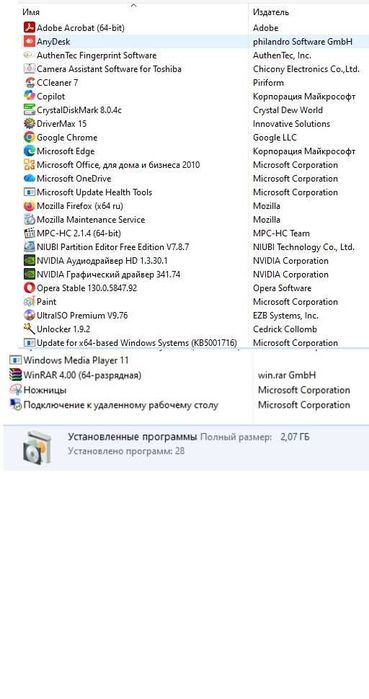Click publisher Cedrick Collomb

coord(285,329)
